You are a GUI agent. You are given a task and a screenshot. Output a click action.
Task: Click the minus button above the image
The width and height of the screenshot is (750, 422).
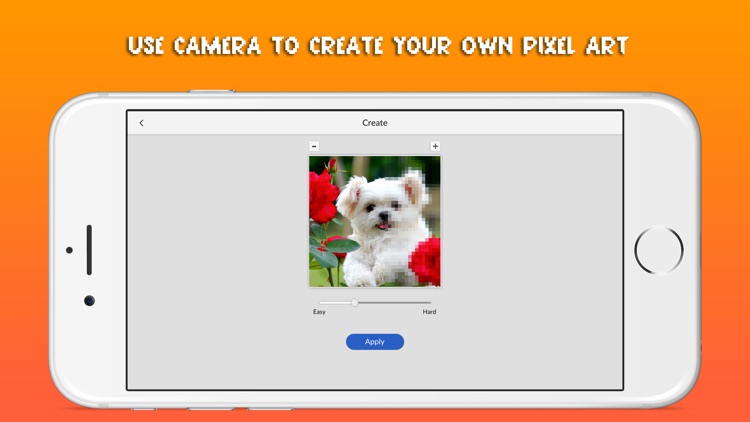coord(314,146)
